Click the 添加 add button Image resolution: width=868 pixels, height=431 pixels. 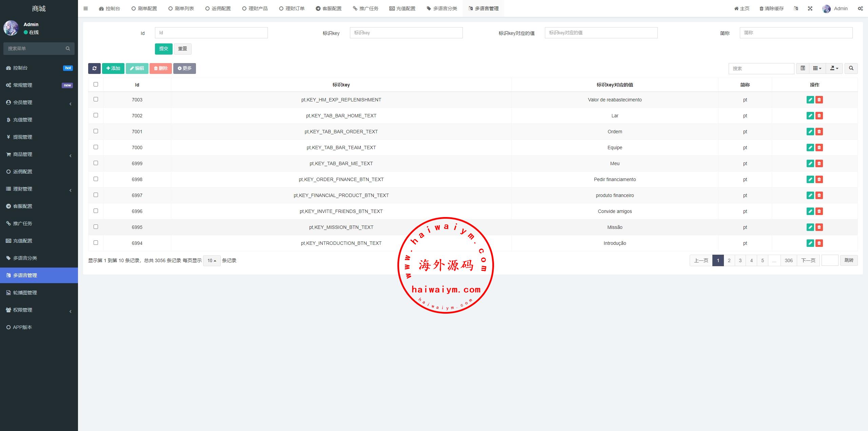click(x=113, y=68)
